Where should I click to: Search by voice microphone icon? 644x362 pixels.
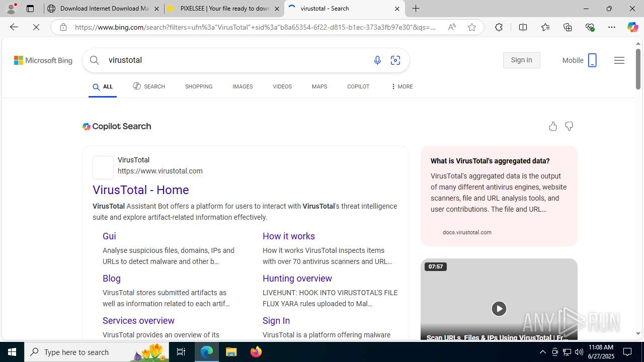(377, 60)
